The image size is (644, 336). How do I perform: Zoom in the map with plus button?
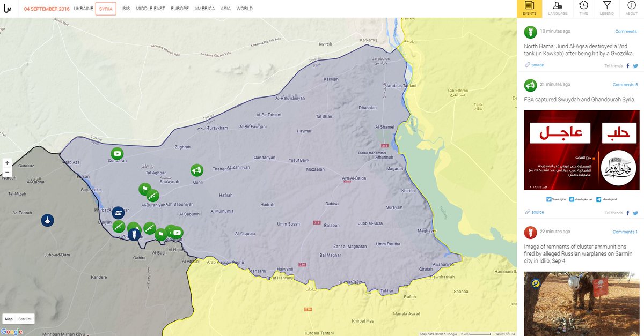click(7, 163)
